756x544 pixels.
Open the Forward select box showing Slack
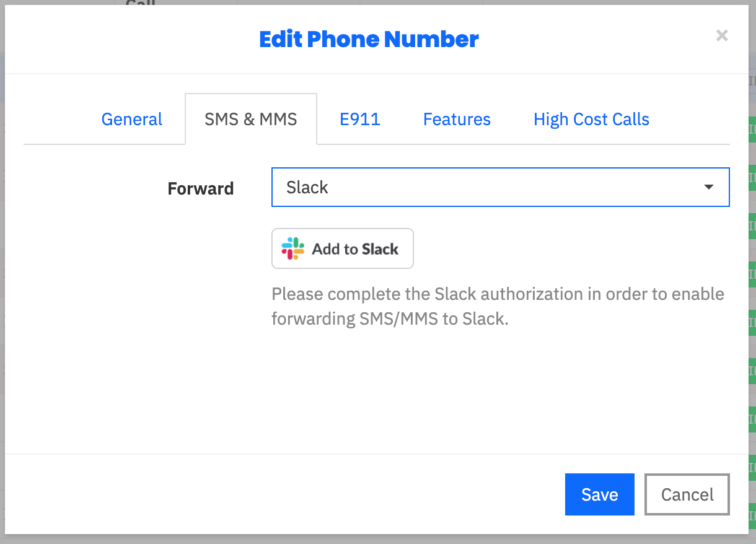(501, 187)
